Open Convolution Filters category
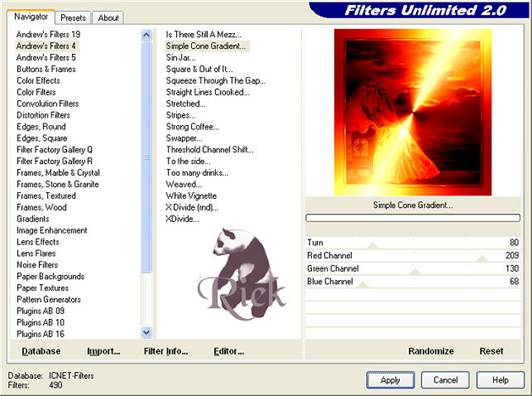This screenshot has height=396, width=532. pos(48,103)
